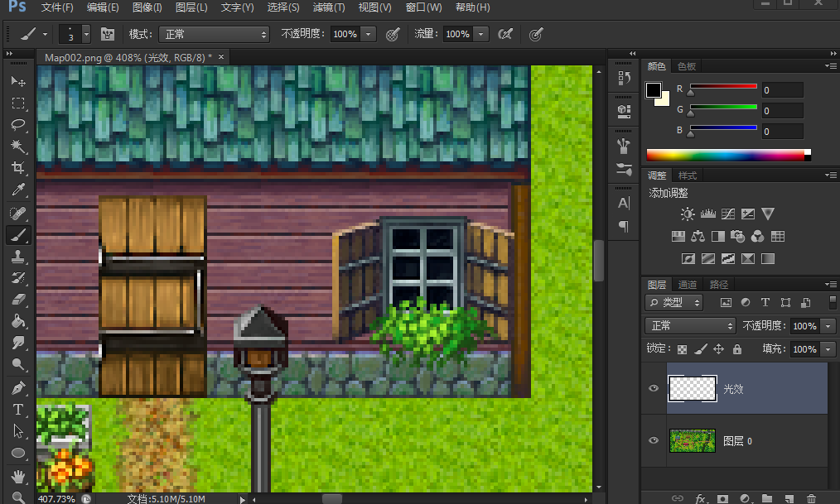Select the Paint Bucket tool
Image resolution: width=840 pixels, height=504 pixels.
(x=18, y=321)
